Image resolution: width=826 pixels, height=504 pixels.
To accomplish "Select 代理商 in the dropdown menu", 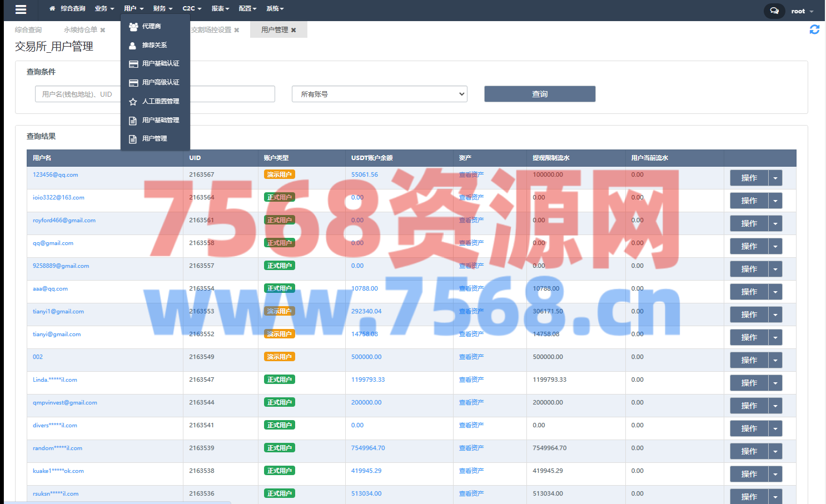I will coord(151,26).
